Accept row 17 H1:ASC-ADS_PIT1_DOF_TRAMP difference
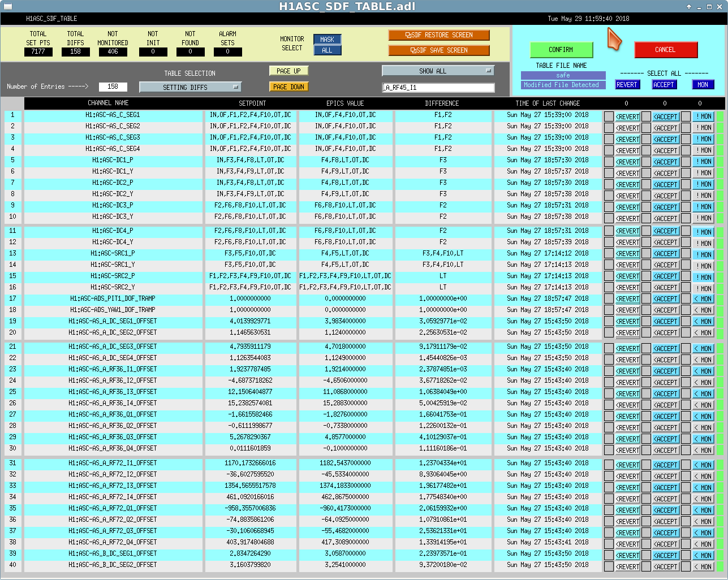The width and height of the screenshot is (728, 580). tap(666, 299)
